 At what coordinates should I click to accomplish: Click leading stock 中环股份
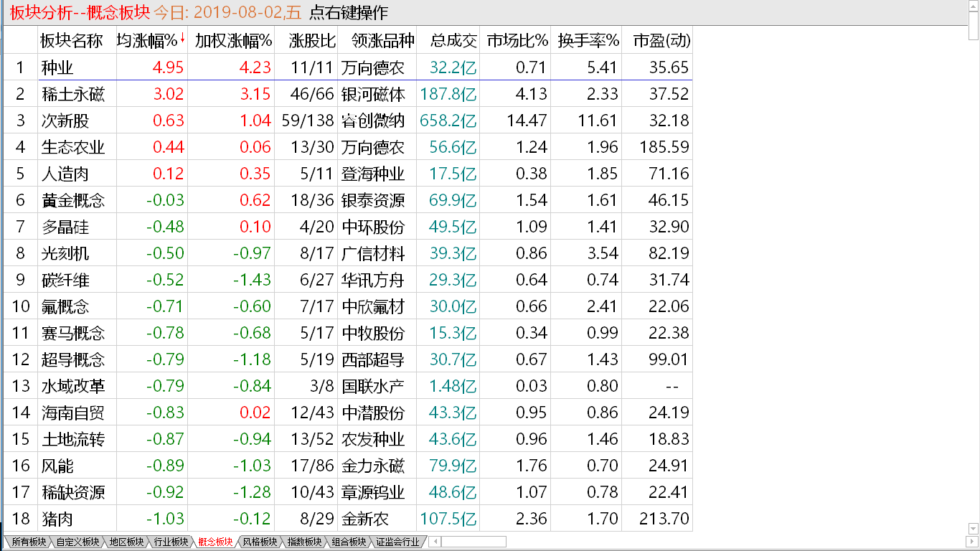tap(373, 227)
